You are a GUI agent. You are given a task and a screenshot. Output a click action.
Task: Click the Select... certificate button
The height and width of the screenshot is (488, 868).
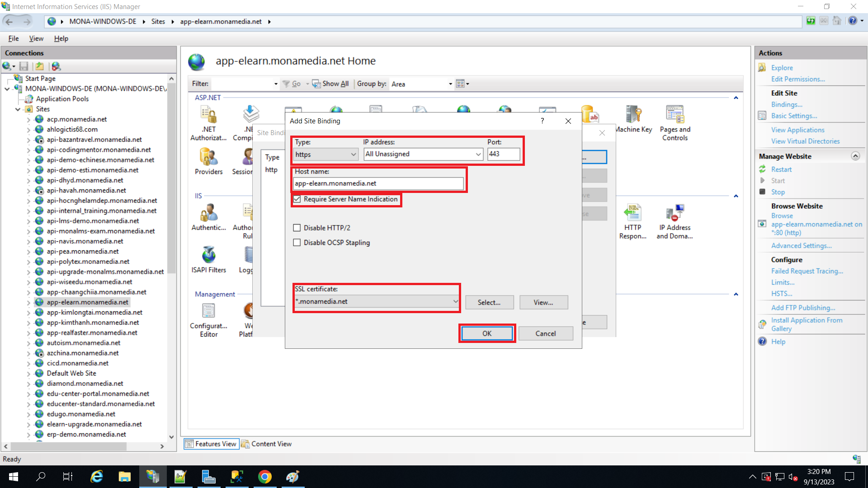tap(489, 302)
